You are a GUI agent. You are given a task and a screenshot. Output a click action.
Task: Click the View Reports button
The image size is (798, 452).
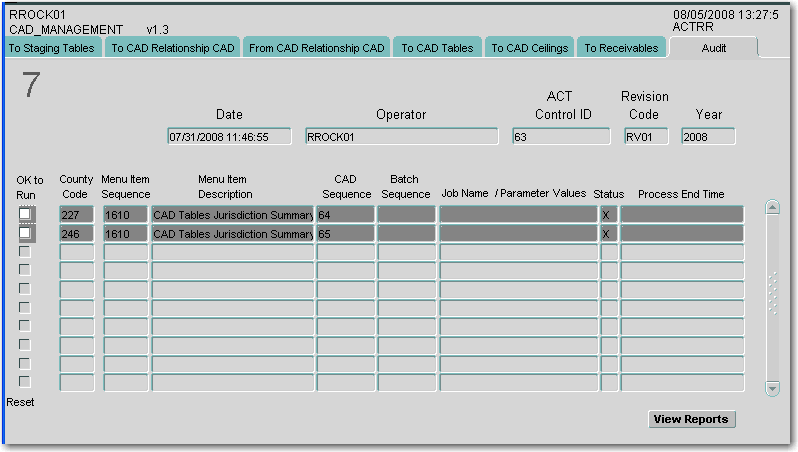[691, 419]
